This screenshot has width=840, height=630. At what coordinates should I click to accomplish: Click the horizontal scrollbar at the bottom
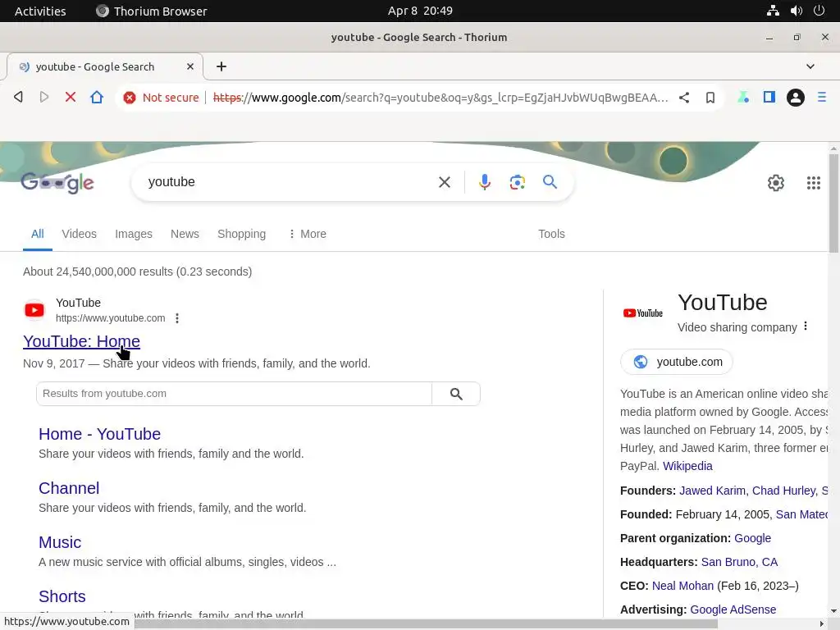coord(359,624)
